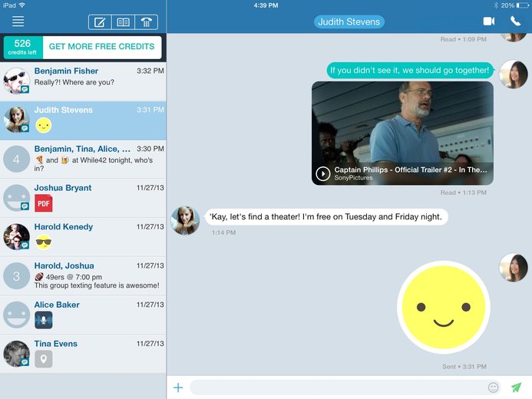Image resolution: width=532 pixels, height=399 pixels.
Task: Click GET MORE FREE CREDITS
Action: [x=102, y=47]
